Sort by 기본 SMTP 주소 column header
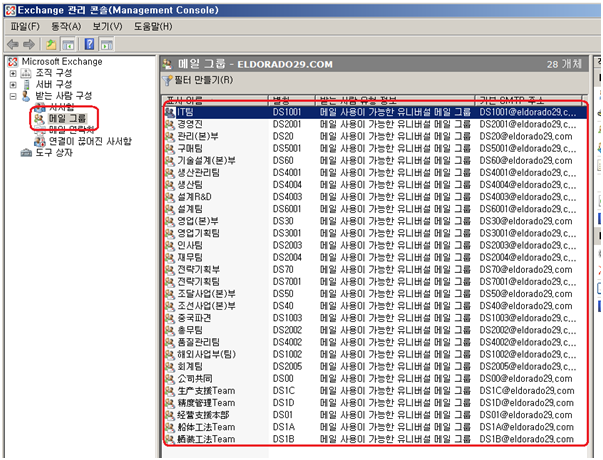The image size is (603, 460). (528, 100)
